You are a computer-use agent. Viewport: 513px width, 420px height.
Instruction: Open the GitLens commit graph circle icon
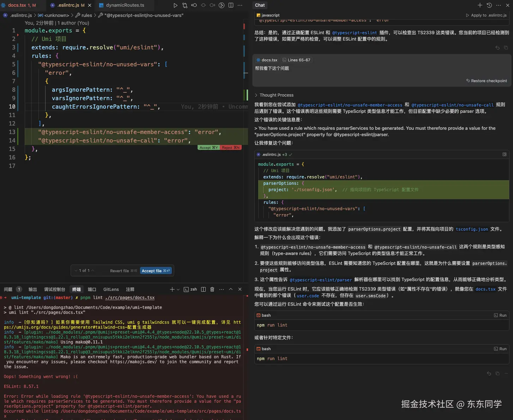point(222,5)
